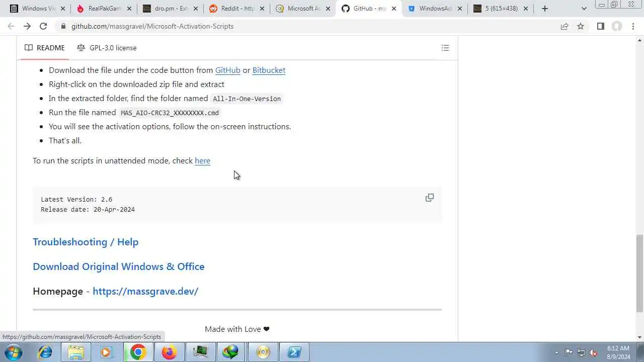
Task: Open the blue arrow app taskbar icon
Action: click(294, 352)
